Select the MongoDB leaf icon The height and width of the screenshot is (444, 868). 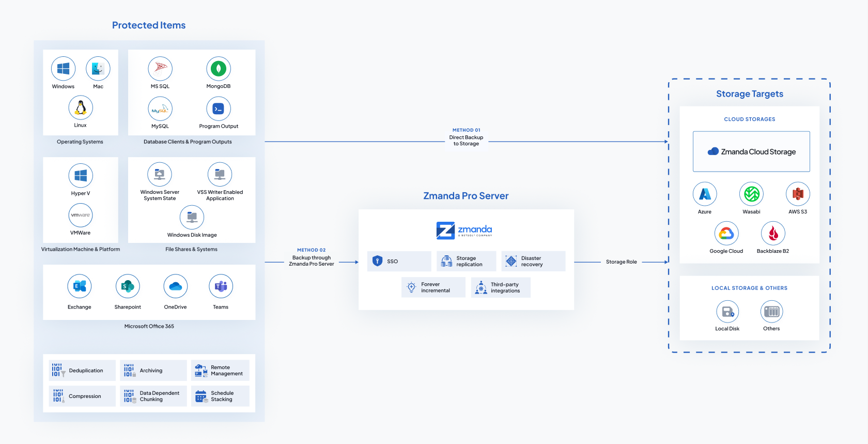point(219,69)
